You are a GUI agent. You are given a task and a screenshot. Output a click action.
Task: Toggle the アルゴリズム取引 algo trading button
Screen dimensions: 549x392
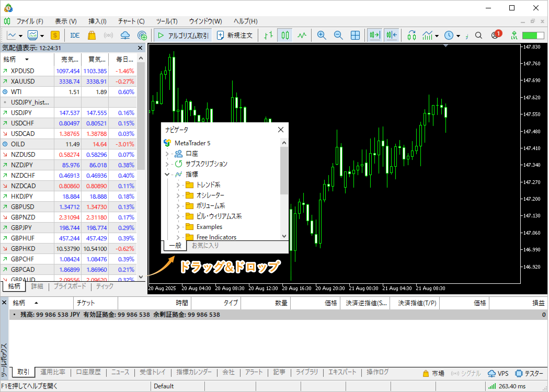point(184,35)
